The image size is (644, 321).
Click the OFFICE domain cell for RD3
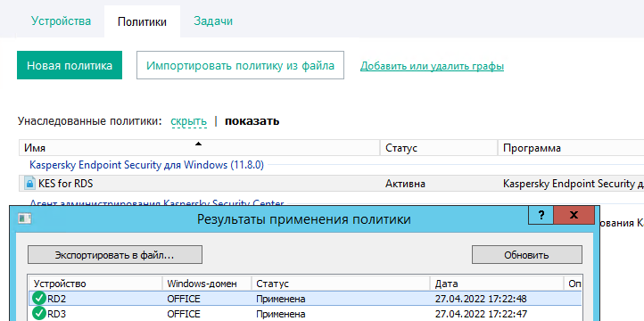pyautogui.click(x=184, y=315)
